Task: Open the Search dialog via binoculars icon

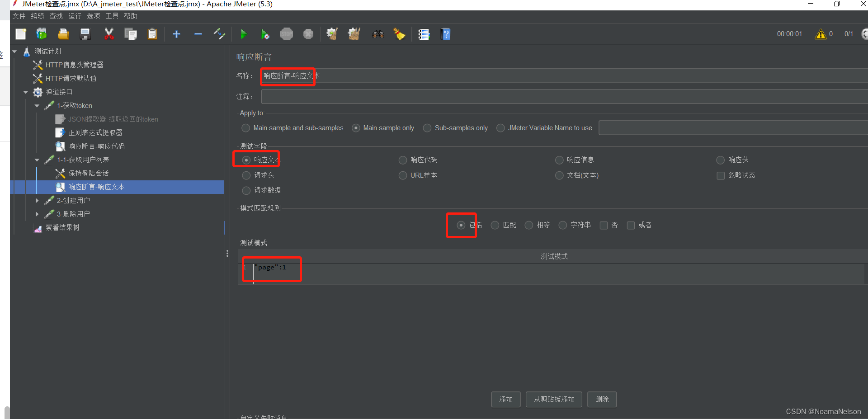Action: [x=378, y=34]
